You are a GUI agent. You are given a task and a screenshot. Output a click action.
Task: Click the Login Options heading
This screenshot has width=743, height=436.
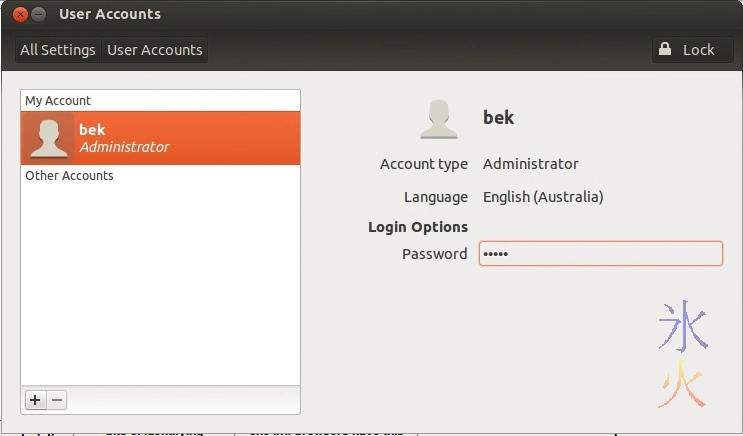coord(418,227)
